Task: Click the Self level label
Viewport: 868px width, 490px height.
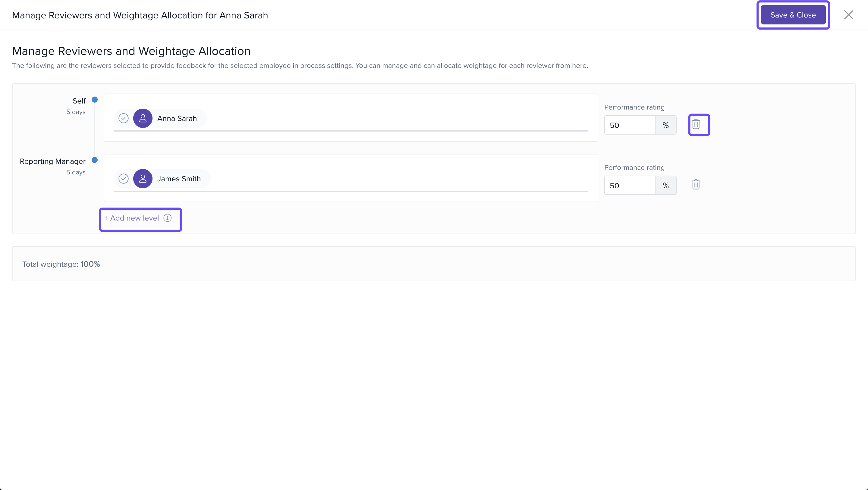Action: (x=79, y=101)
